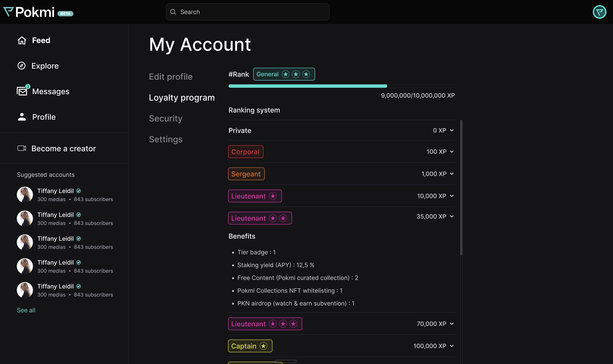
Task: Expand the Lieutenant 70,000 XP chevron
Action: point(452,324)
